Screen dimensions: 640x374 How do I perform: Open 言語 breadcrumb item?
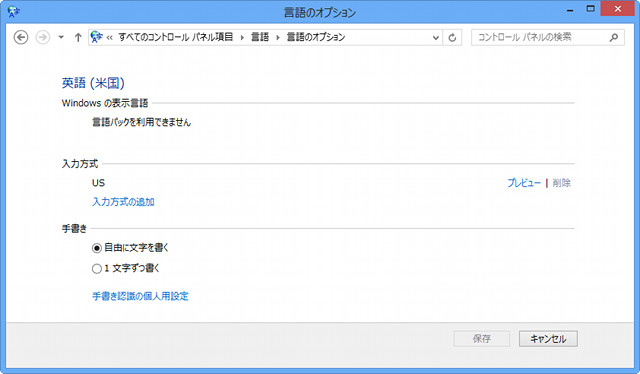coord(260,37)
